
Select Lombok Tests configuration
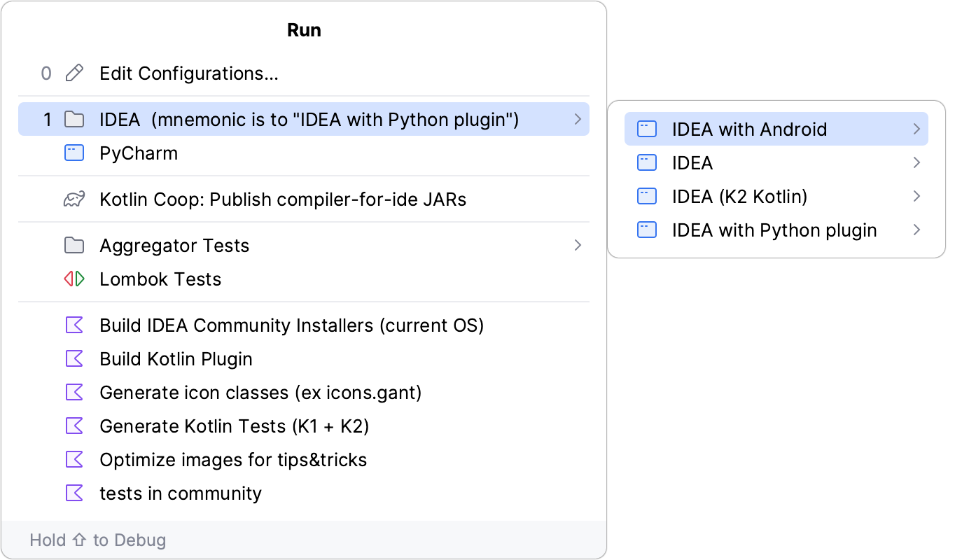(x=304, y=279)
